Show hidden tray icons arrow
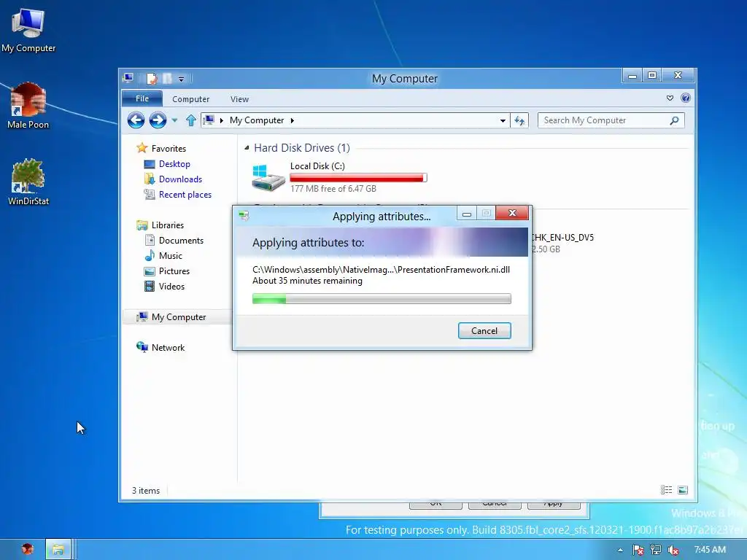747x560 pixels. [x=620, y=550]
